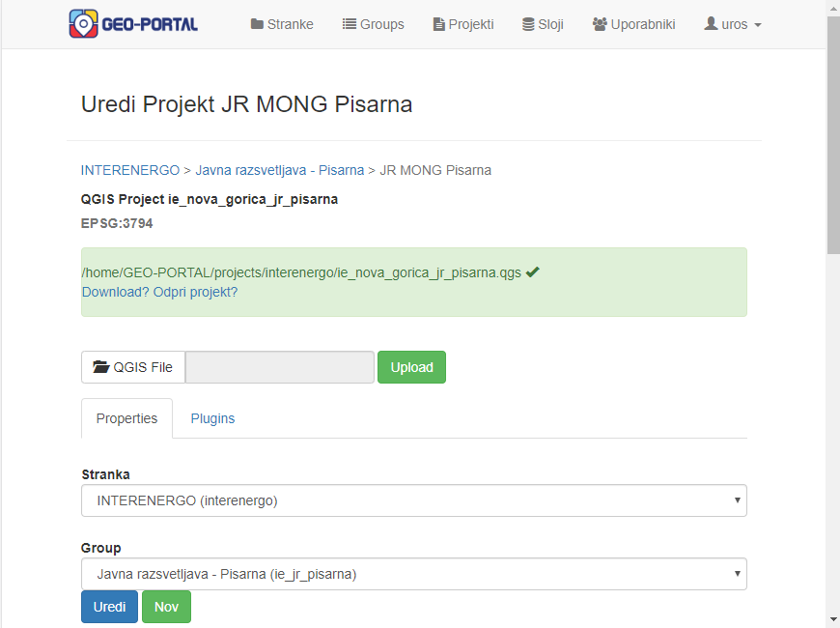Click the Groups list icon
The width and height of the screenshot is (840, 628).
coord(350,24)
